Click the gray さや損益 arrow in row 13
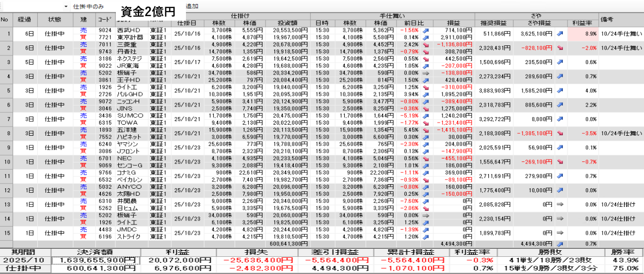644x274 pixels. tap(560, 204)
